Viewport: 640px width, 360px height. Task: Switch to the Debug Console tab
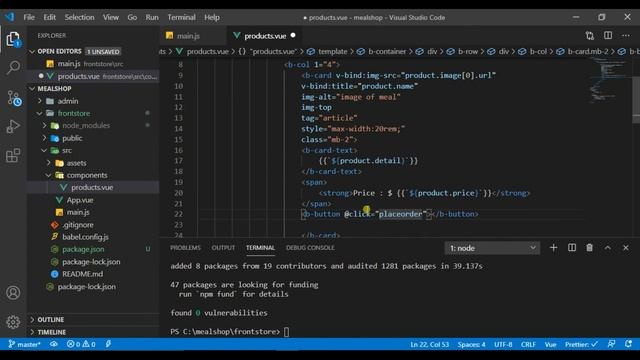[x=310, y=248]
